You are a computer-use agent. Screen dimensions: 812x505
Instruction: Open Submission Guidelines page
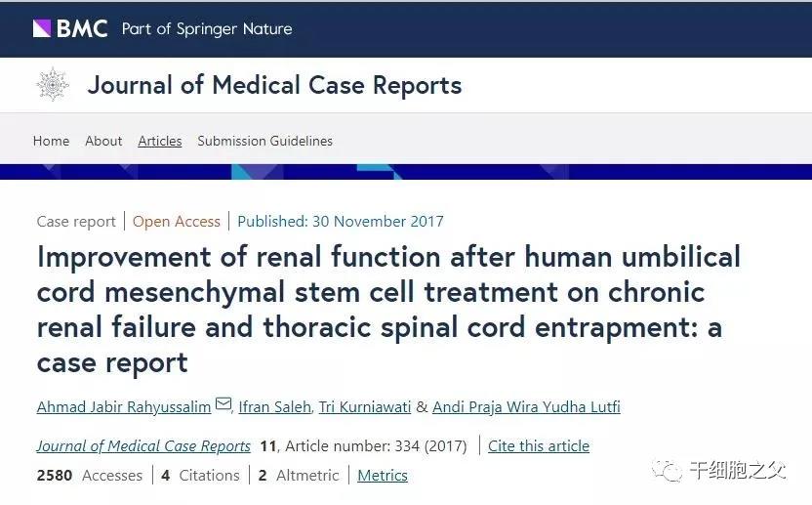pos(264,141)
